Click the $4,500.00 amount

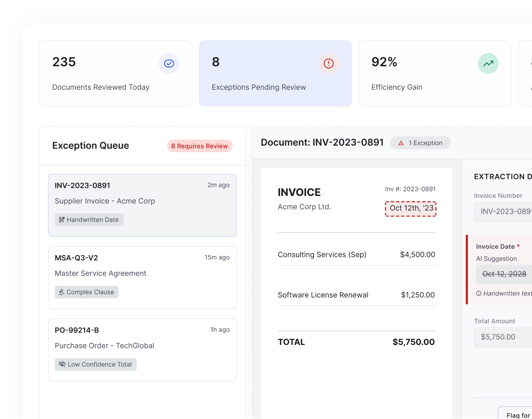click(x=417, y=255)
